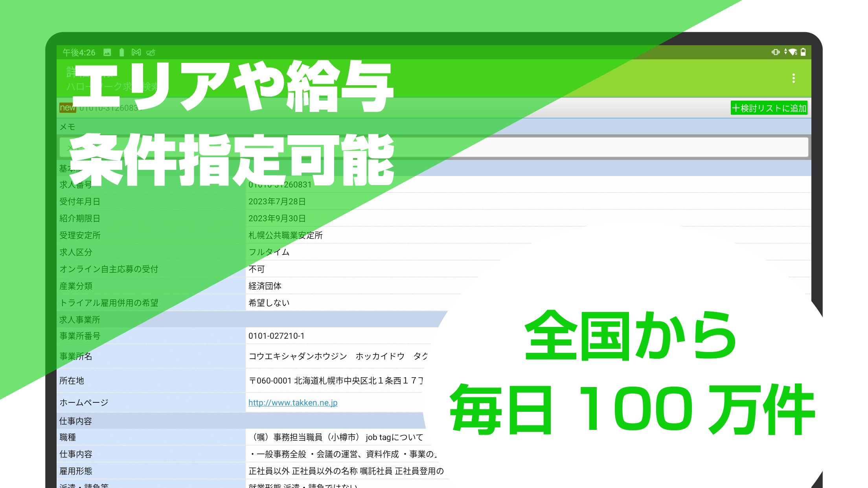Select the 0101-027210-1 office number
The height and width of the screenshot is (488, 868).
pyautogui.click(x=276, y=336)
